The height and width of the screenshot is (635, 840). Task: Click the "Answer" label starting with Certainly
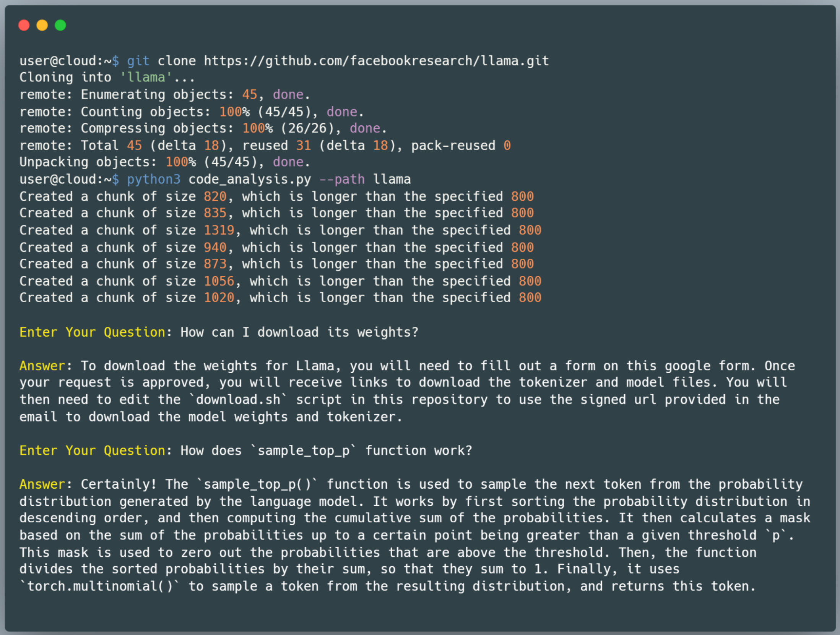(x=42, y=484)
